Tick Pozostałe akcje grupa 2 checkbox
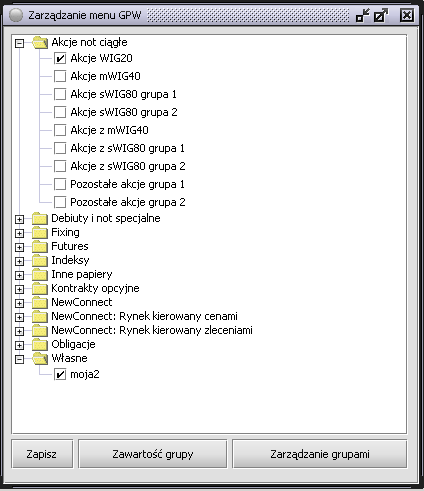The height and width of the screenshot is (491, 424). pyautogui.click(x=60, y=202)
